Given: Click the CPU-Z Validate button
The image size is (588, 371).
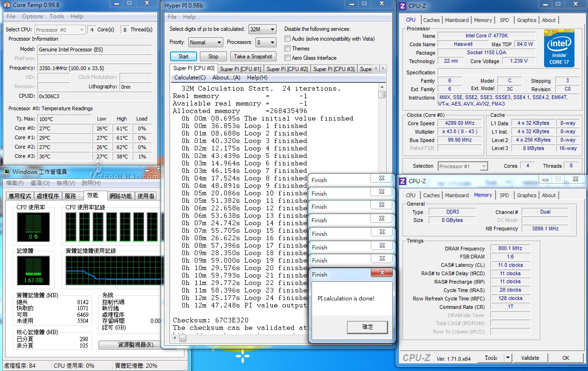Looking at the screenshot, I should (x=531, y=358).
